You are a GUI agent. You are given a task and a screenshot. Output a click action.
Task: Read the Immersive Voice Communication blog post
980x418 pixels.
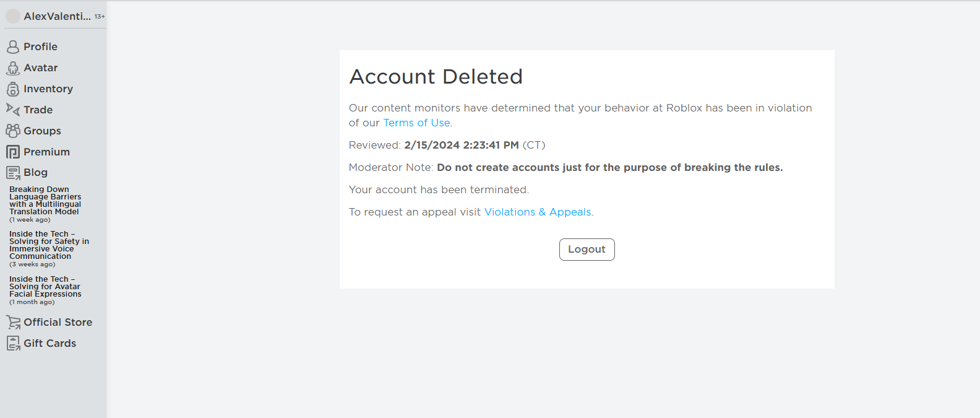48,245
